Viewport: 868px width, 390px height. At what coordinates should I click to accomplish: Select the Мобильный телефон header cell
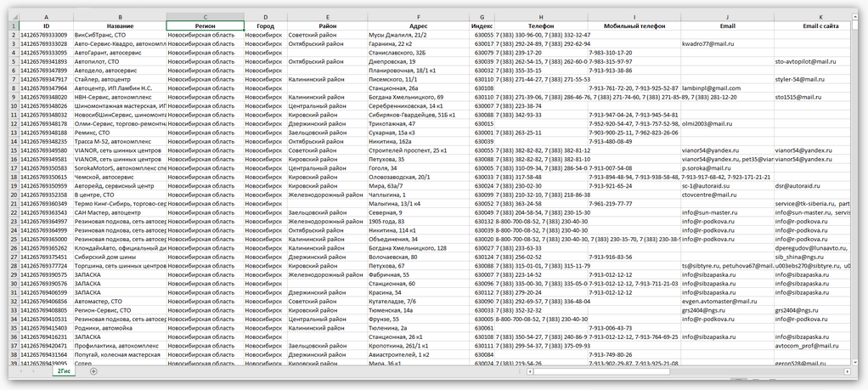pyautogui.click(x=634, y=25)
